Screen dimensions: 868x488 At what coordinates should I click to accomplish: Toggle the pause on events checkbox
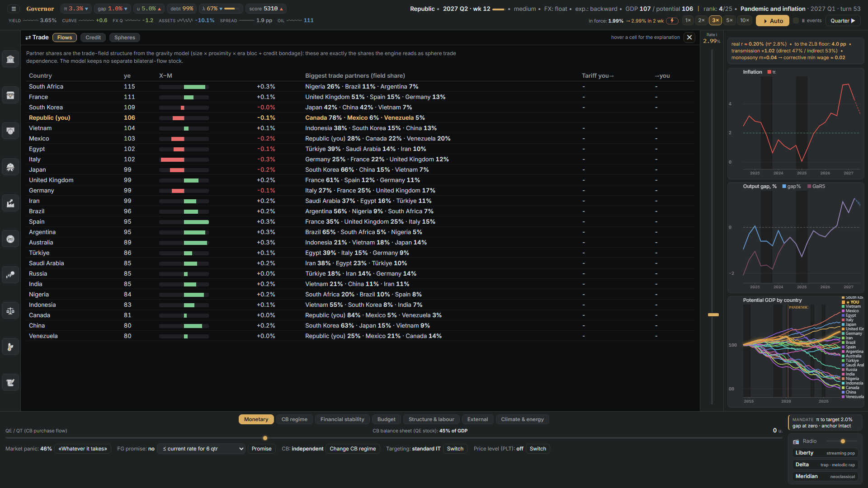(x=796, y=21)
